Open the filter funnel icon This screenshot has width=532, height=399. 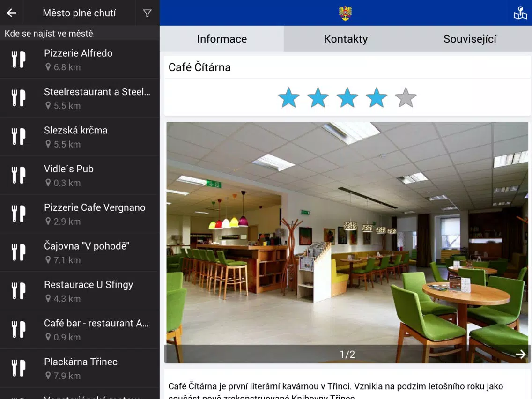pyautogui.click(x=148, y=13)
